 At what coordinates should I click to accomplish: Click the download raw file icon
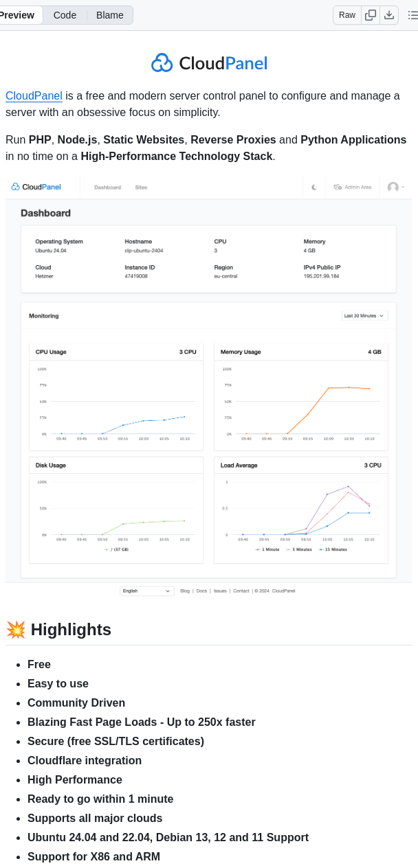390,14
